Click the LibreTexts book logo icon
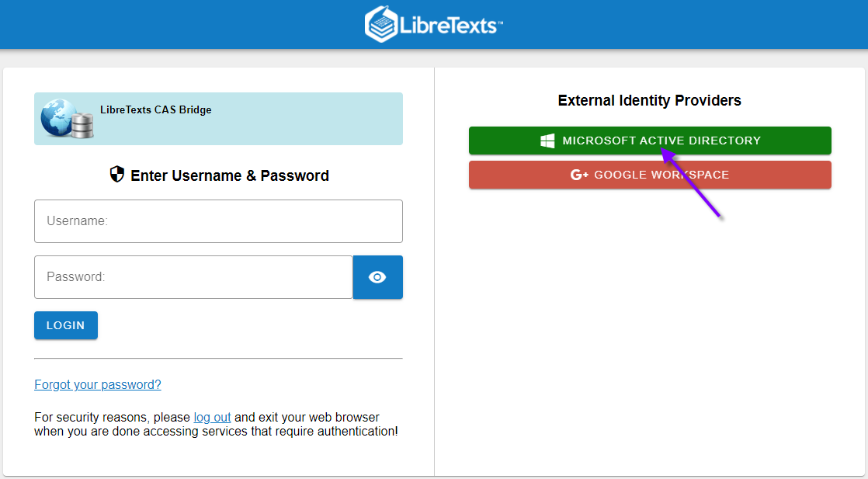This screenshot has height=479, width=868. (380, 24)
